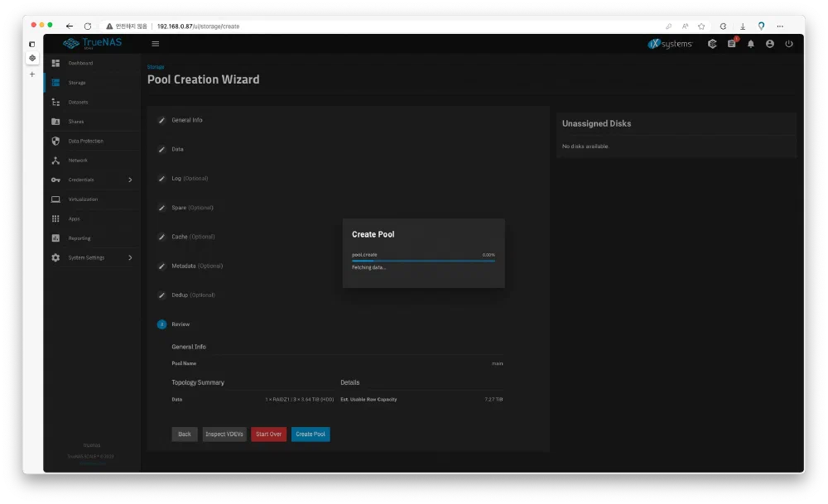Toggle the hamburger sidebar menu
This screenshot has height=504, width=828.
155,44
